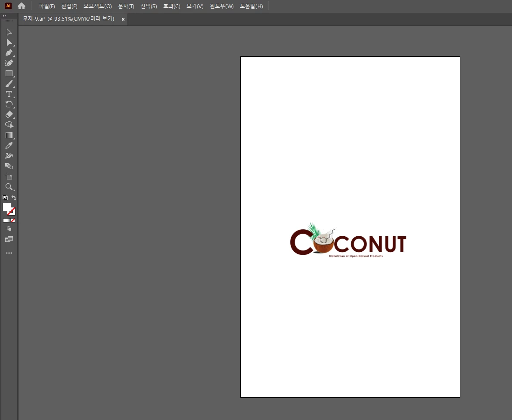The image size is (512, 420).
Task: Select the Direct Selection tool
Action: [9, 43]
